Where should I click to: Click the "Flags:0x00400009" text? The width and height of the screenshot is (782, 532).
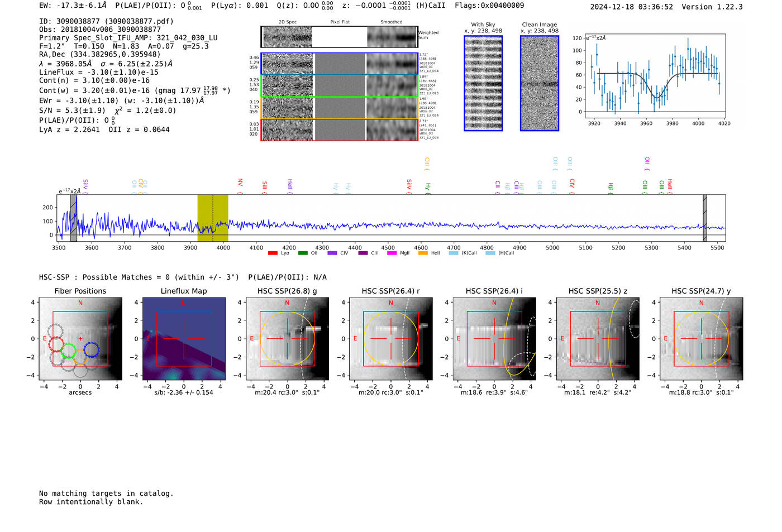[x=489, y=6]
